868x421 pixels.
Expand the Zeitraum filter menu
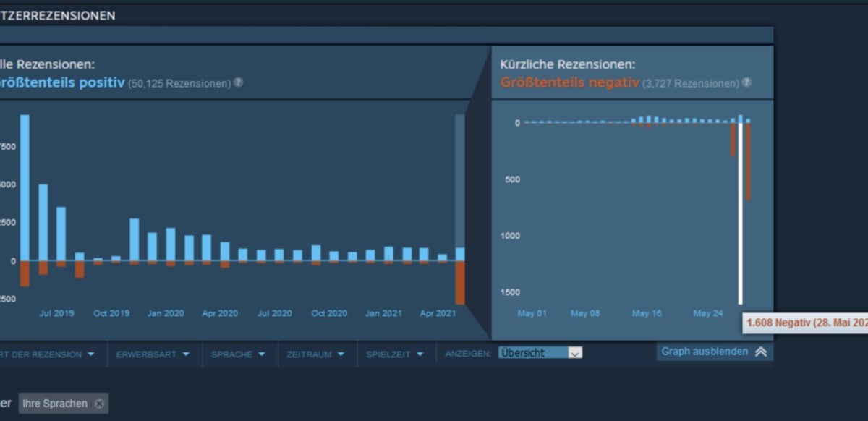tap(315, 354)
